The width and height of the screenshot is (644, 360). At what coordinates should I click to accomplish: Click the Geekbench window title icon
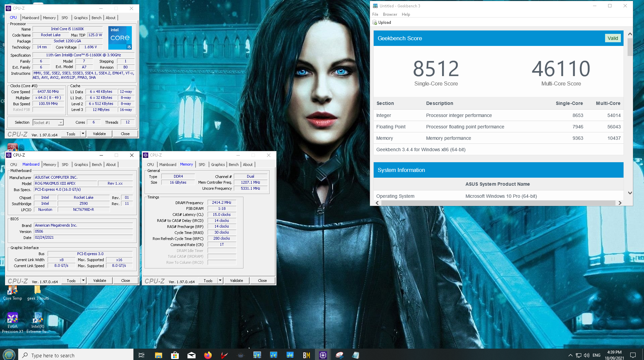(x=375, y=6)
